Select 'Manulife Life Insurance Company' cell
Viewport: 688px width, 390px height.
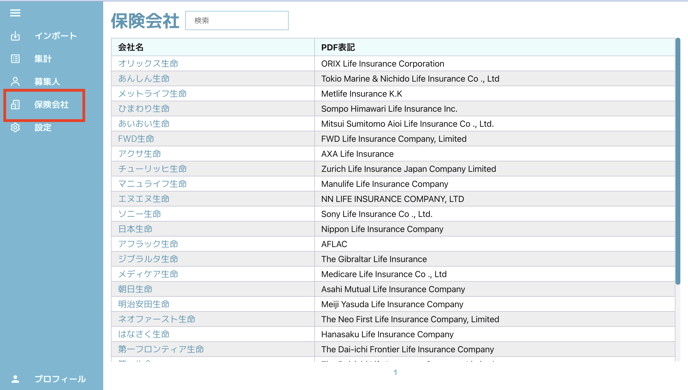[x=494, y=184]
